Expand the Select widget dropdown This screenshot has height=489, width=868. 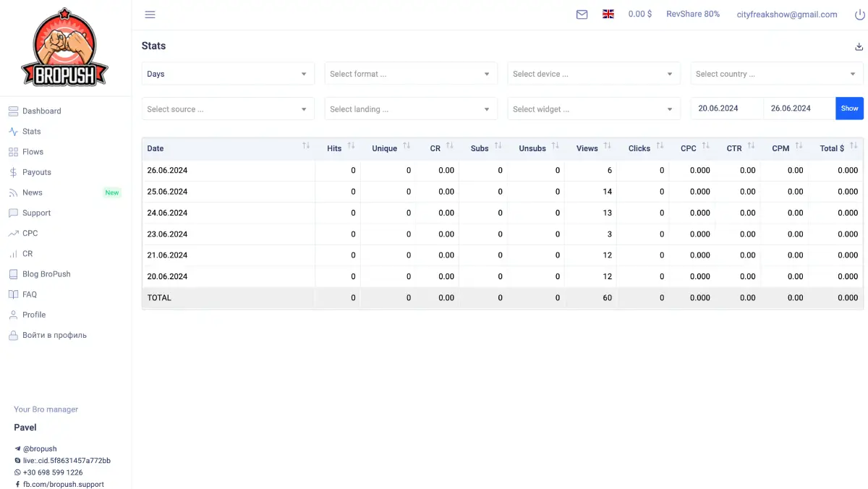point(593,109)
